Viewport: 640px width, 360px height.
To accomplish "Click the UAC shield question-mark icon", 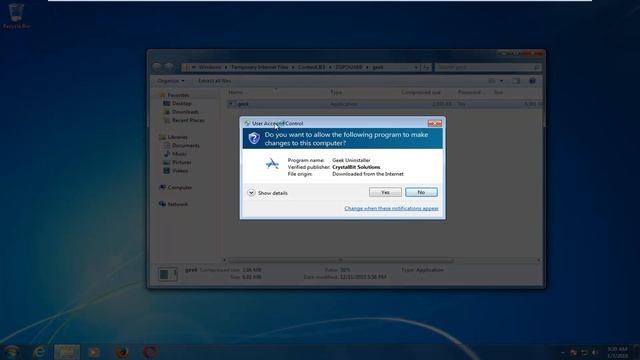I will click(254, 138).
